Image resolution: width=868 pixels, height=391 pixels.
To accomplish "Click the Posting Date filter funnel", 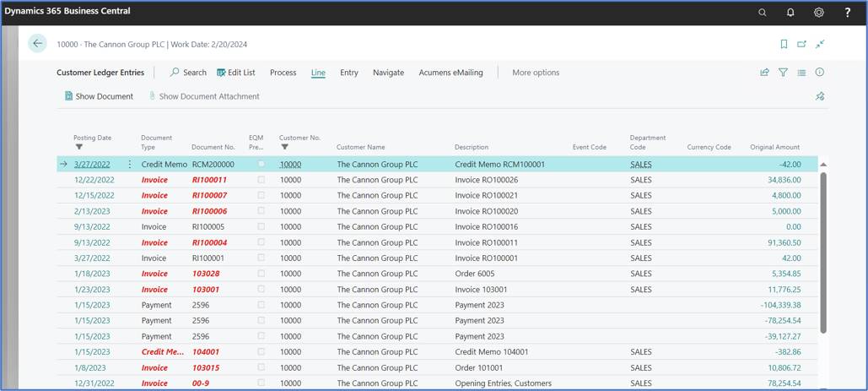I will pos(78,147).
